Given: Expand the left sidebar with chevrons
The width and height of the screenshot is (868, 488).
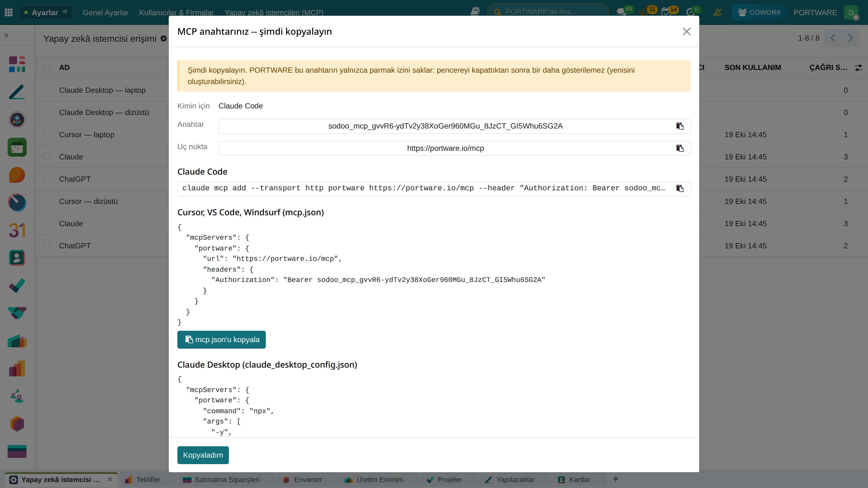Looking at the screenshot, I should [7, 35].
